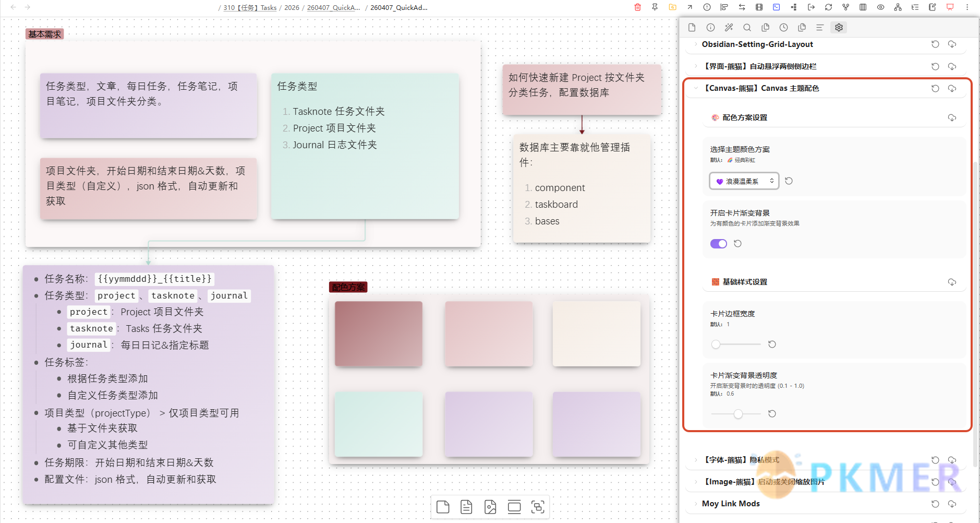Expand the Obsidian-Setting-Grid-Layout section
This screenshot has width=980, height=523.
pyautogui.click(x=696, y=44)
